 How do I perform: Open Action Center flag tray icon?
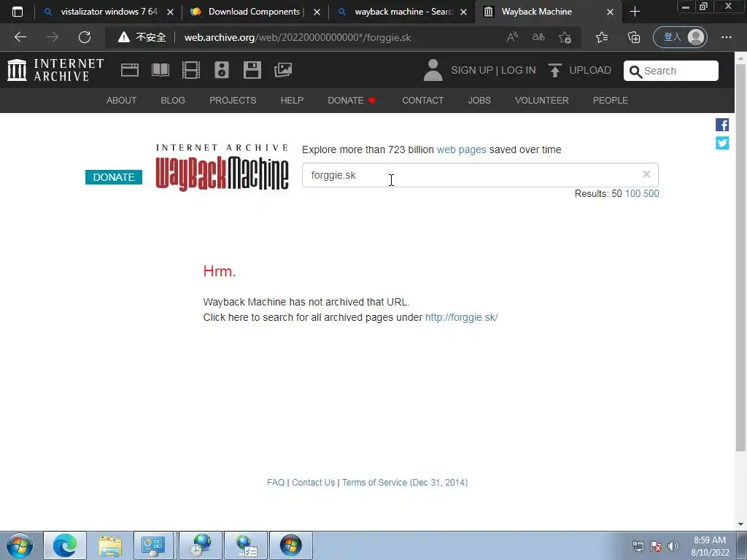point(656,546)
